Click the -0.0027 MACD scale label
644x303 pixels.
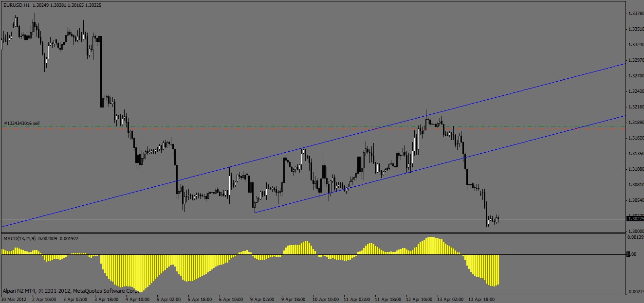(x=635, y=291)
